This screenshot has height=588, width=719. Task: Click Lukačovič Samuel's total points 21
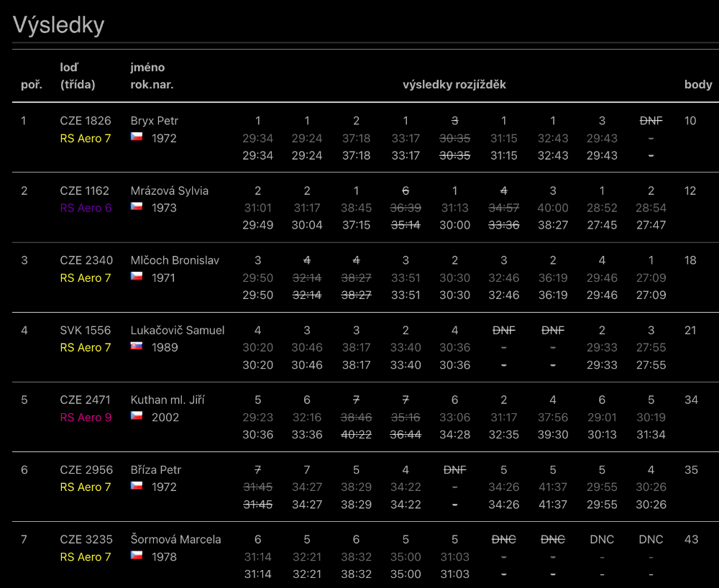(x=690, y=330)
